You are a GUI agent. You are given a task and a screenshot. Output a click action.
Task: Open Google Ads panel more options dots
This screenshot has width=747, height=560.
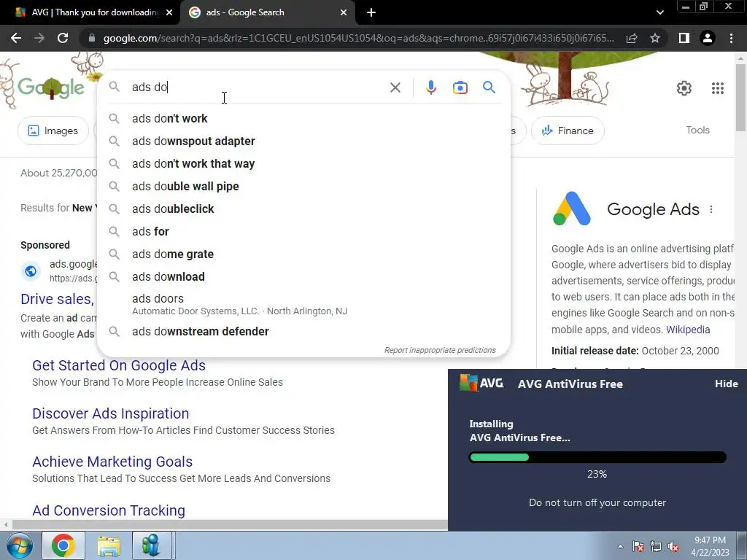[x=711, y=209]
